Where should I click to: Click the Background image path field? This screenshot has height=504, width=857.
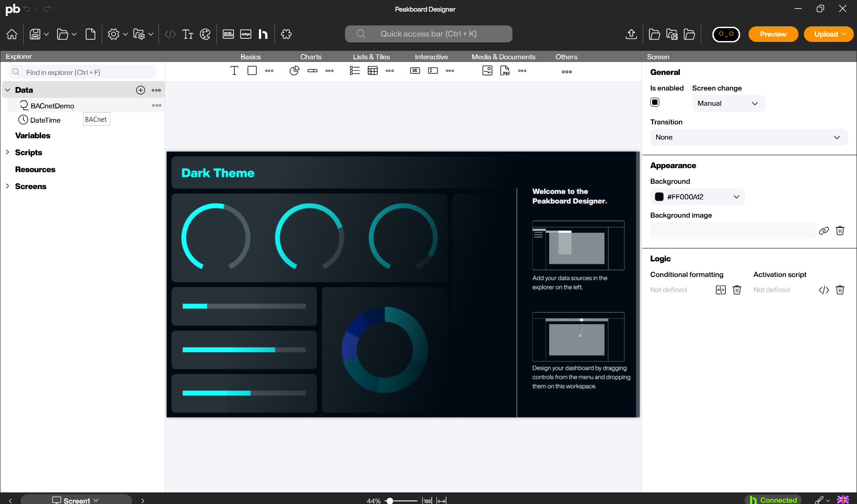pos(733,231)
